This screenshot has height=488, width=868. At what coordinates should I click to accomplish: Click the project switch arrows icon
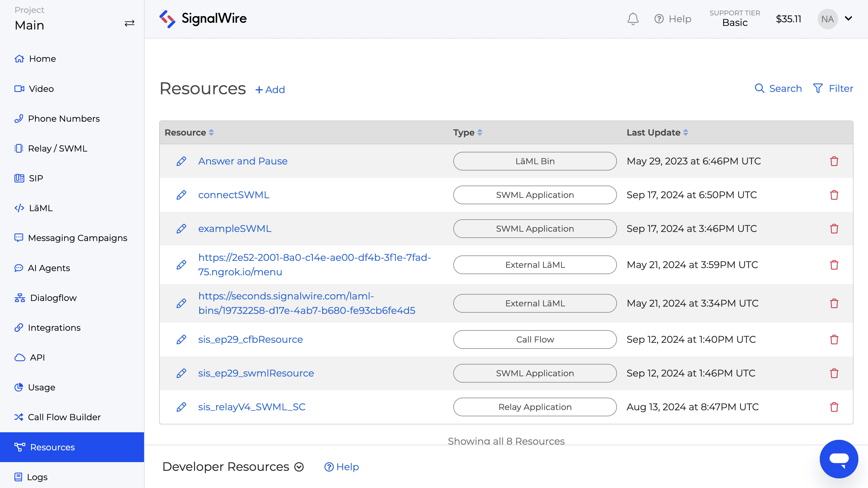pyautogui.click(x=129, y=23)
